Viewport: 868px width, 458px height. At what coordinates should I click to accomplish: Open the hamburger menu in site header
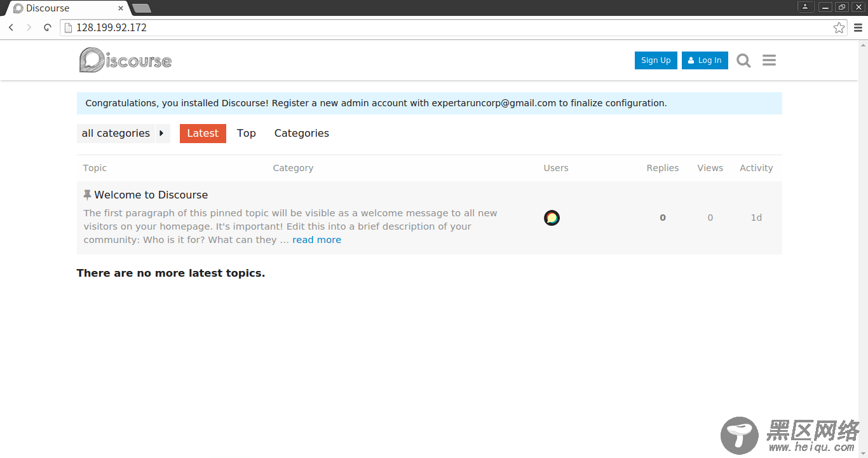tap(769, 60)
